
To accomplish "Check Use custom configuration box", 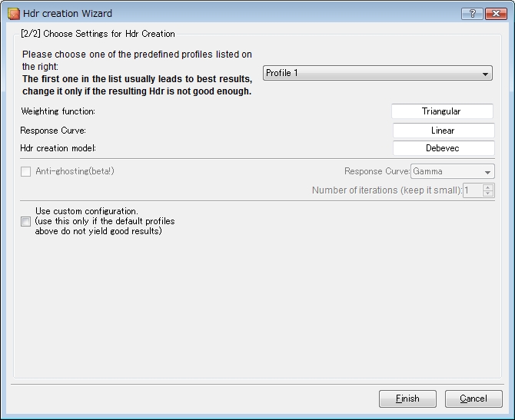I will [25, 221].
